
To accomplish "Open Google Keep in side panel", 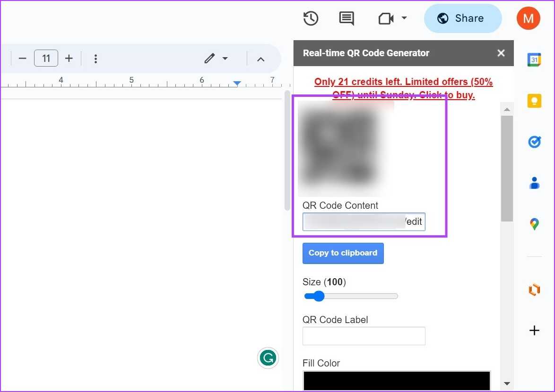I will [534, 101].
